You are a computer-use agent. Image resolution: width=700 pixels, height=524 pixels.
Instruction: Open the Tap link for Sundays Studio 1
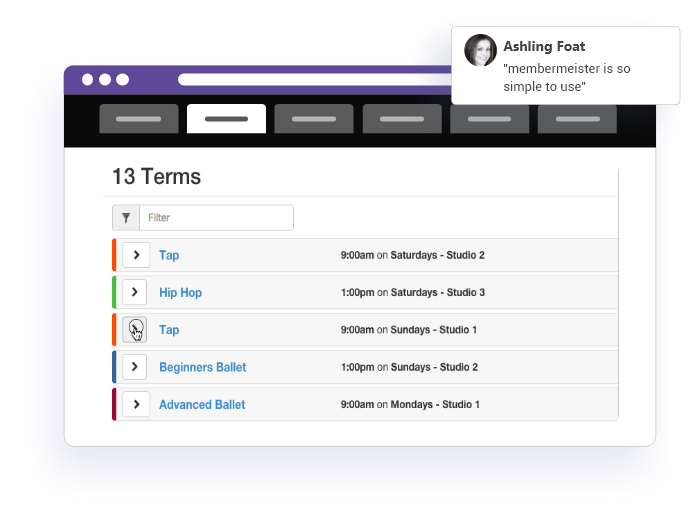(x=169, y=330)
